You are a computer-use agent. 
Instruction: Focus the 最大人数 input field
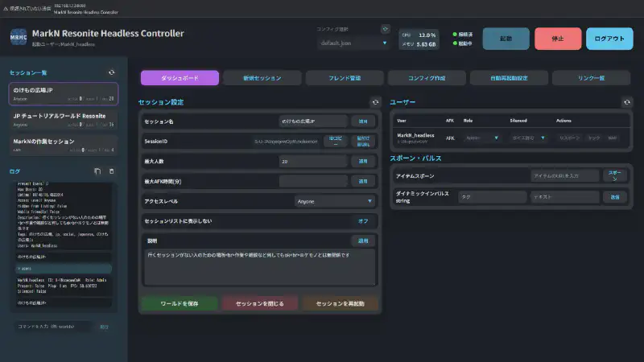pos(313,162)
